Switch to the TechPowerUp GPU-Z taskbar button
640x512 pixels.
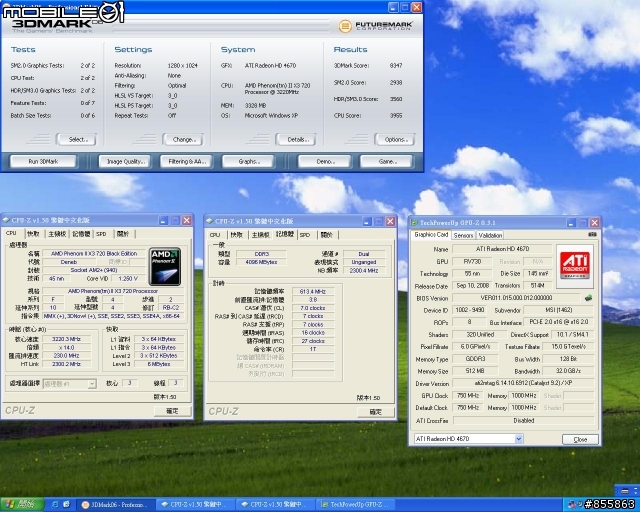click(x=356, y=505)
